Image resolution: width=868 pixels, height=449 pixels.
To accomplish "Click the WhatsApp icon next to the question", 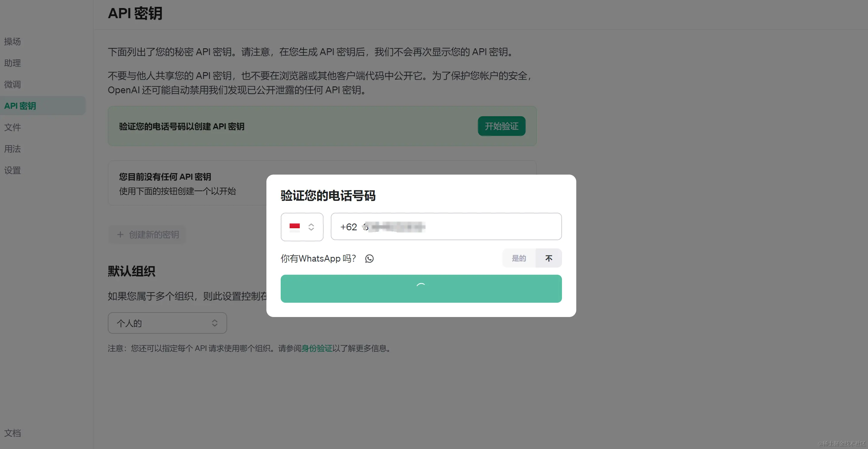I will click(369, 258).
